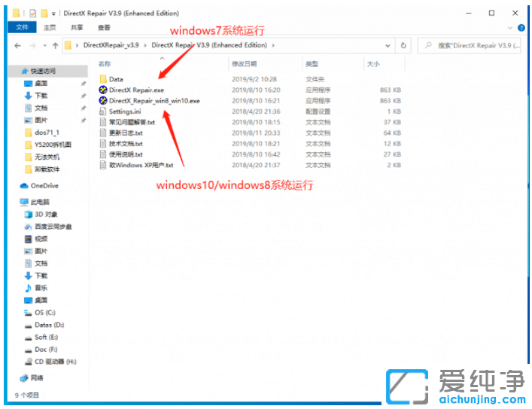532x409 pixels.
Task: Expand the ribbon with the chevron
Action: (509, 28)
